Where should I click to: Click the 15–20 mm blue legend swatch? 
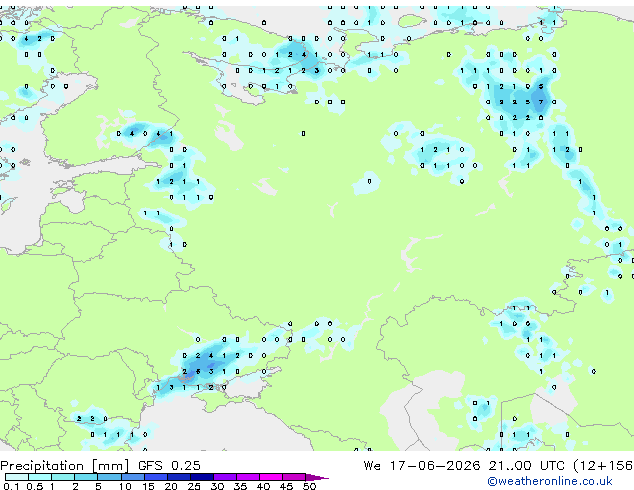click(x=155, y=477)
